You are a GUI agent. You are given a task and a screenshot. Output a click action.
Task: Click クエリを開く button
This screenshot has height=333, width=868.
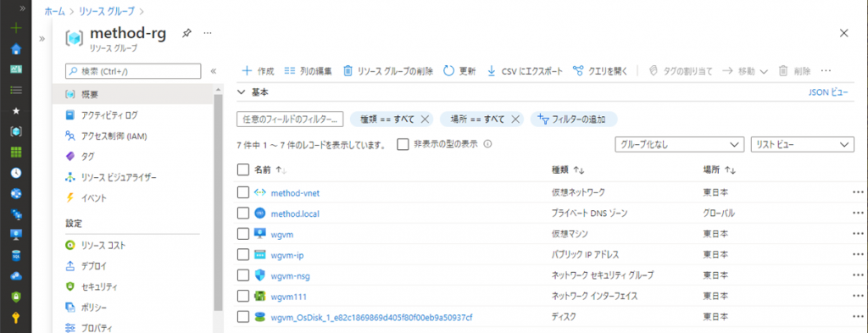tap(600, 71)
